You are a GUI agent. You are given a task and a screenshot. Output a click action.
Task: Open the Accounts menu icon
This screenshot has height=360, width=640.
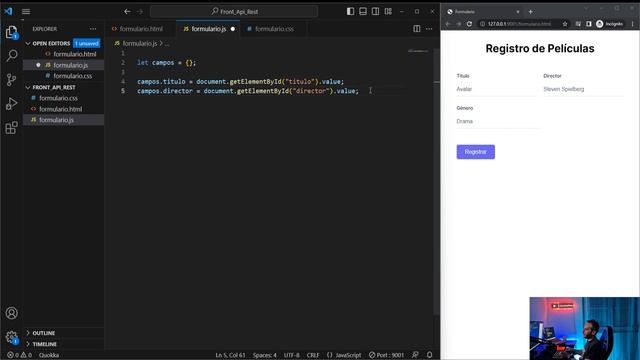pos(11,313)
